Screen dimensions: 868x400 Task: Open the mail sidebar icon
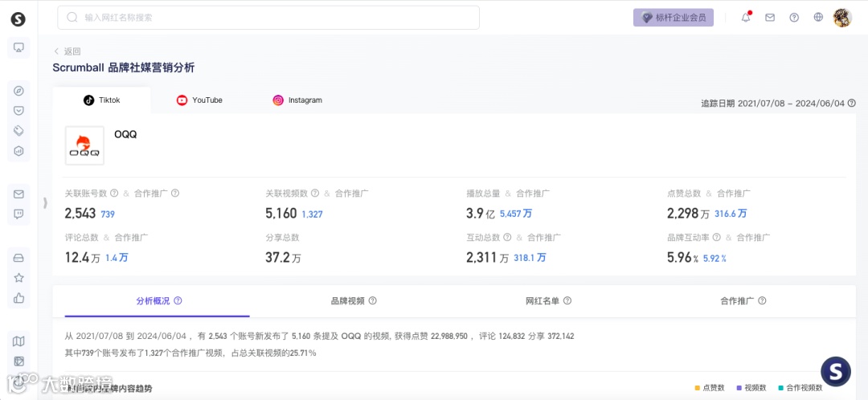(x=18, y=194)
